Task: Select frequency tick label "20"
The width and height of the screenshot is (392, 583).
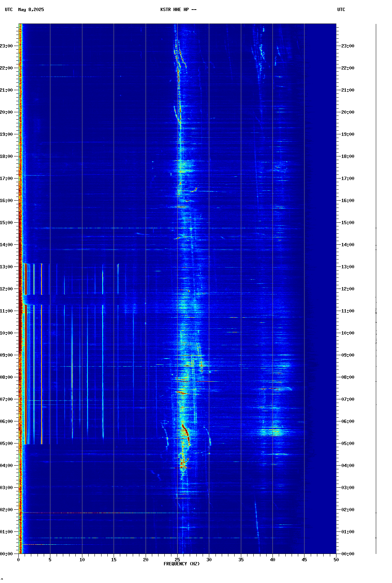Action: 146,560
